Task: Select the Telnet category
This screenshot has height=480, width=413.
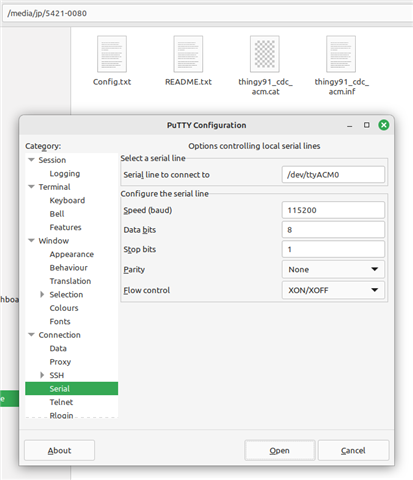Action: coord(61,402)
